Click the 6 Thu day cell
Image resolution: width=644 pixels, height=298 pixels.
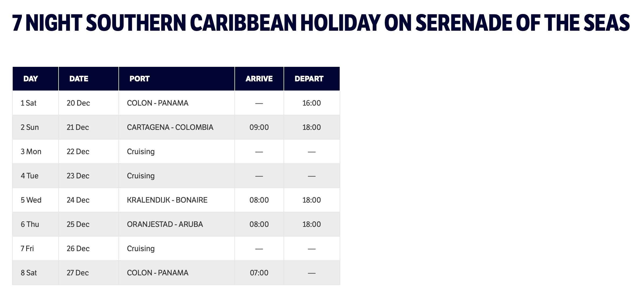(x=30, y=224)
